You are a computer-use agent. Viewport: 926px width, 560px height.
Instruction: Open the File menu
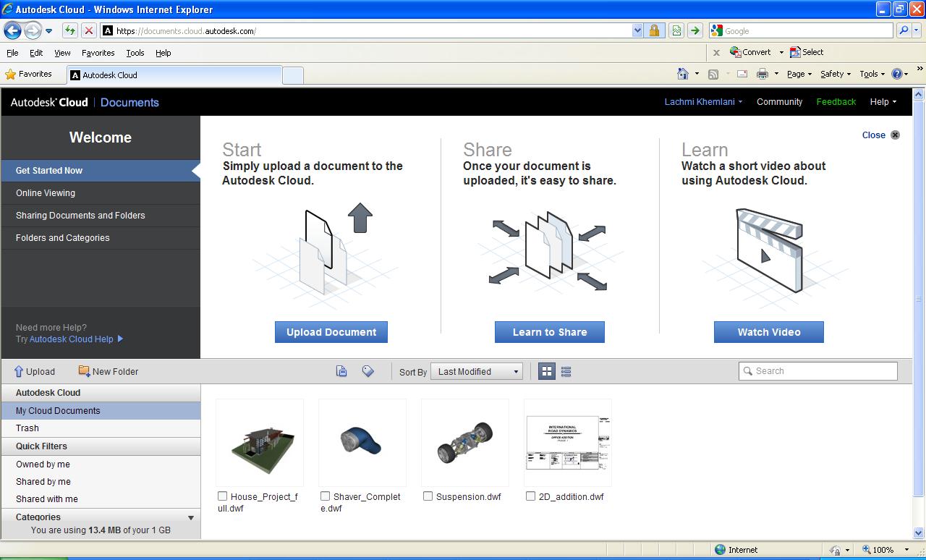click(x=12, y=53)
